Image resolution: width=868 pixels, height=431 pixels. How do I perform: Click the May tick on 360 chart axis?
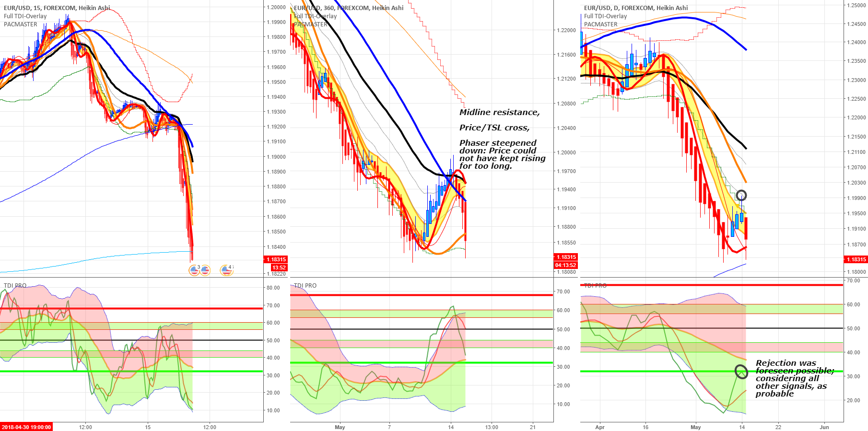(340, 427)
